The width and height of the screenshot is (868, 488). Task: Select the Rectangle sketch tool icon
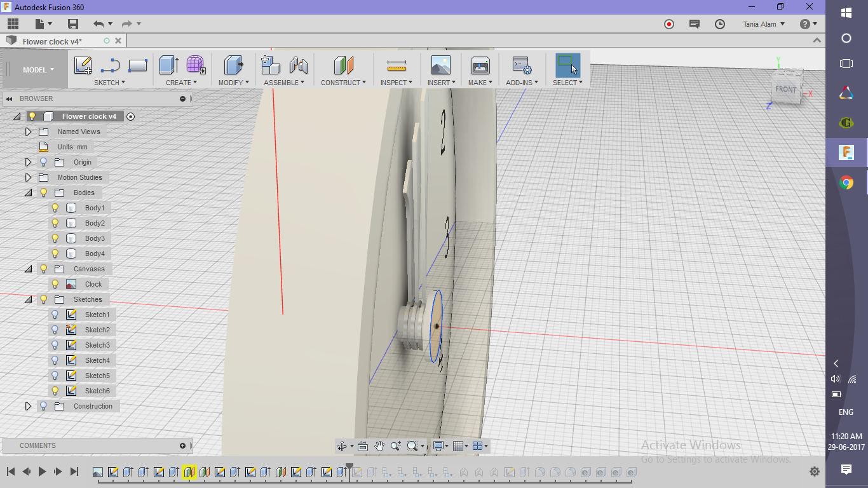click(138, 65)
